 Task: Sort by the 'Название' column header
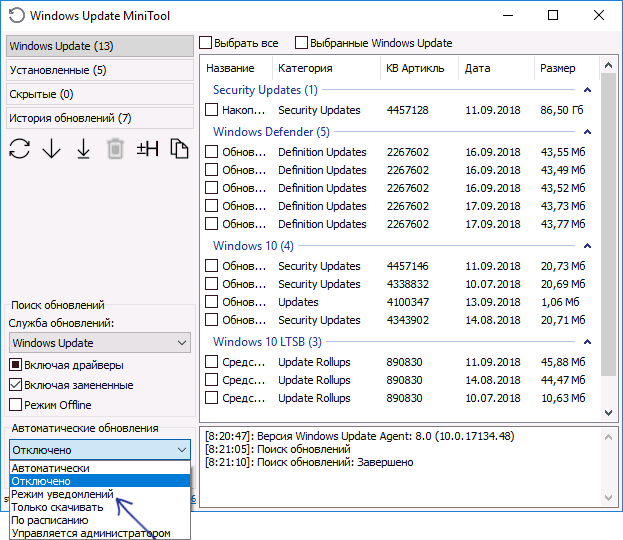[x=236, y=68]
